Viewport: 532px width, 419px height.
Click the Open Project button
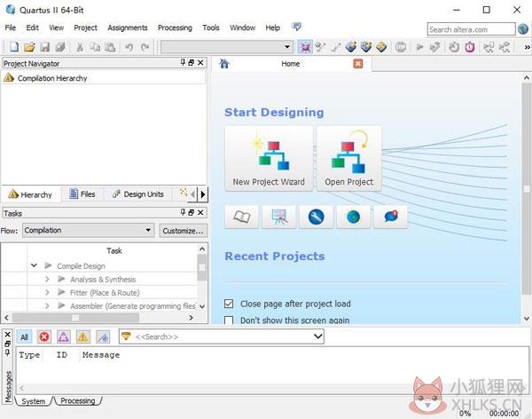(x=349, y=159)
